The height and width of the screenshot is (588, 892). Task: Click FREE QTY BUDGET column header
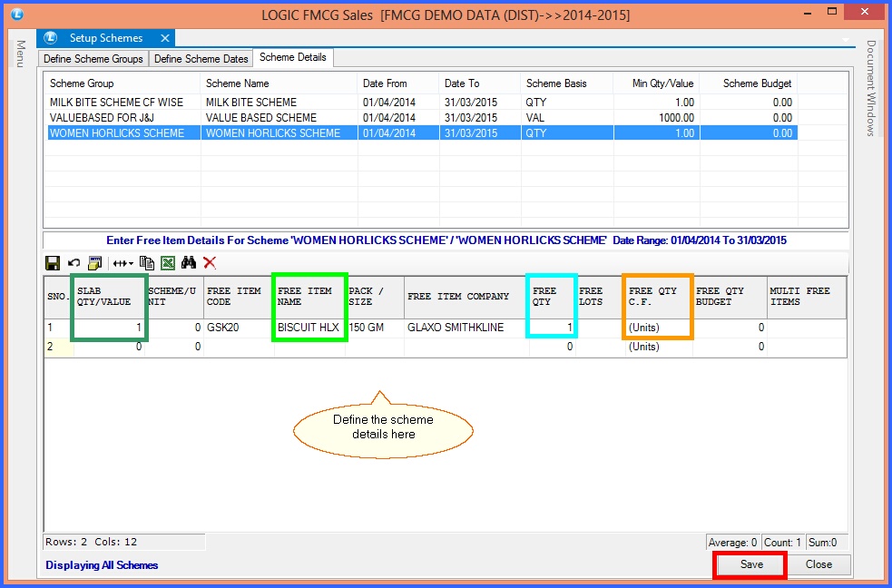(x=730, y=297)
